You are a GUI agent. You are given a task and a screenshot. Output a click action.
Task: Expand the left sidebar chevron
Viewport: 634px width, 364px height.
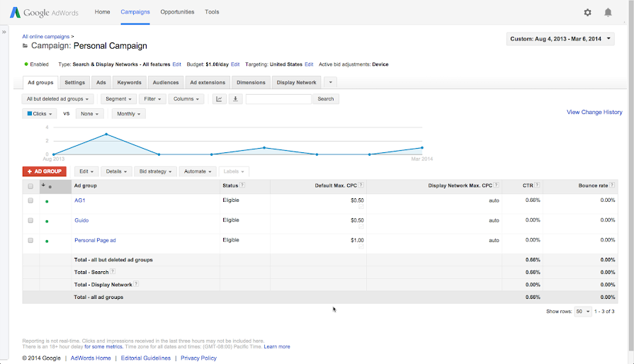pos(4,33)
